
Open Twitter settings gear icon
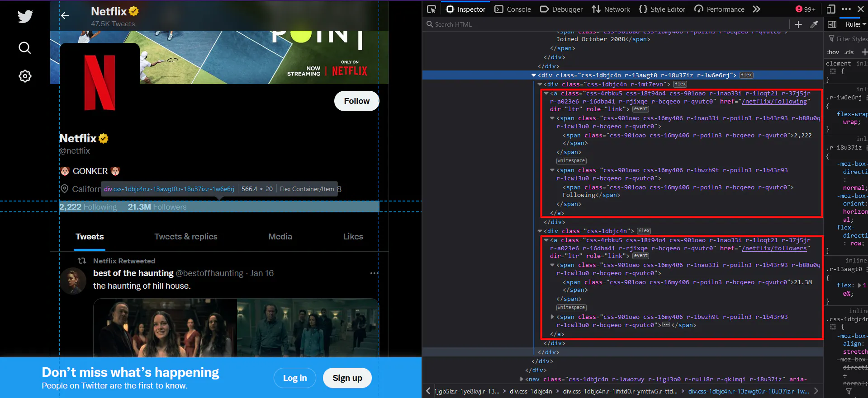pos(25,76)
